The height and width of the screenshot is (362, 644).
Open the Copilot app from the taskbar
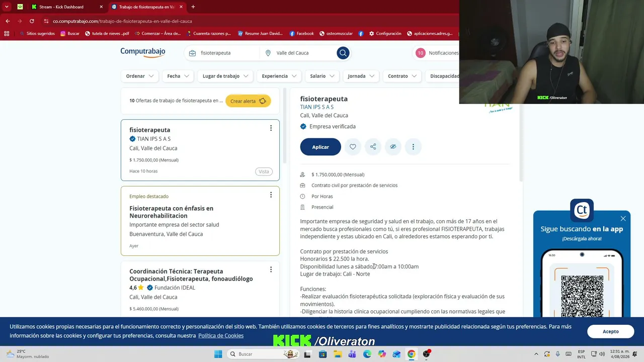(382, 354)
